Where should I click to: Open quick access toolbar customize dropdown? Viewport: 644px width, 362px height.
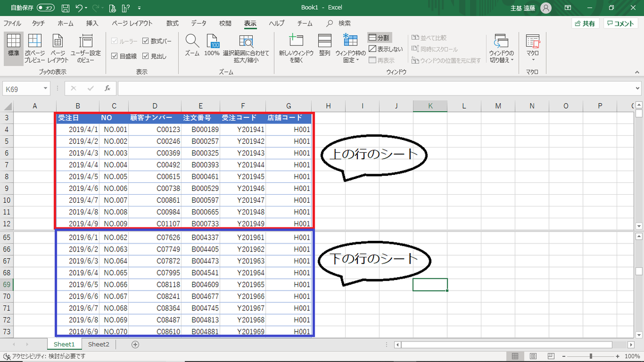click(140, 9)
